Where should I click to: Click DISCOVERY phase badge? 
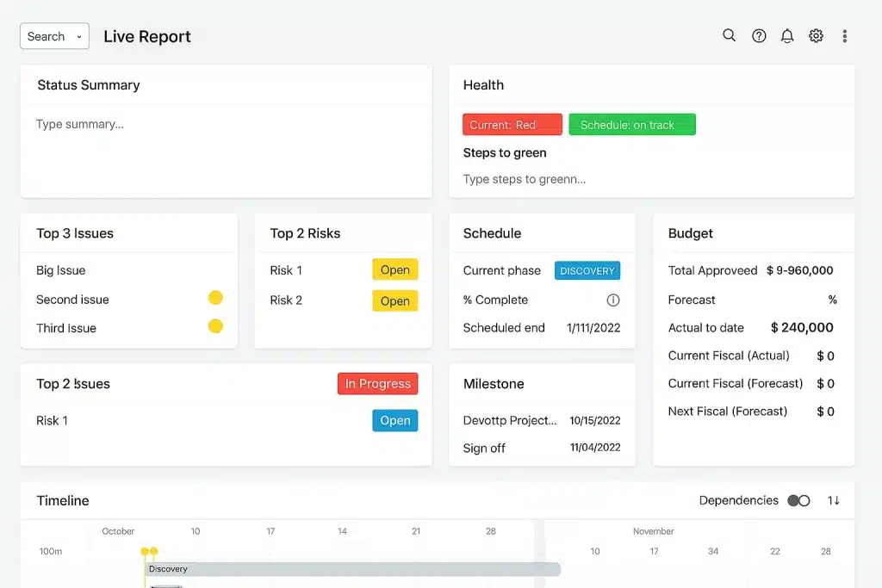point(587,270)
